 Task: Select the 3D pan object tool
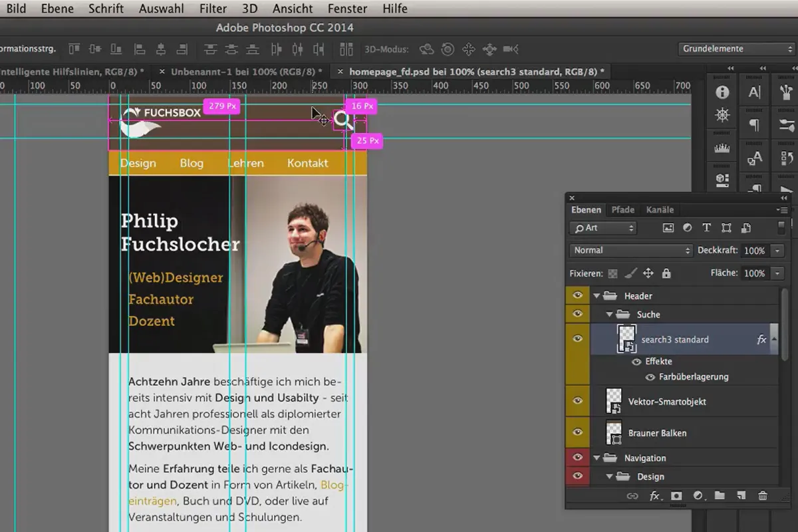click(469, 49)
